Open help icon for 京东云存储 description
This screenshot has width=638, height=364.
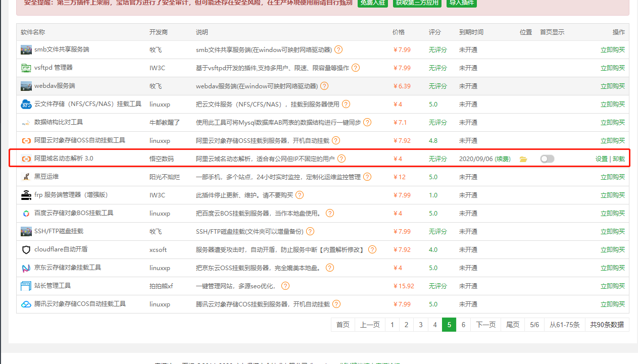tap(330, 268)
